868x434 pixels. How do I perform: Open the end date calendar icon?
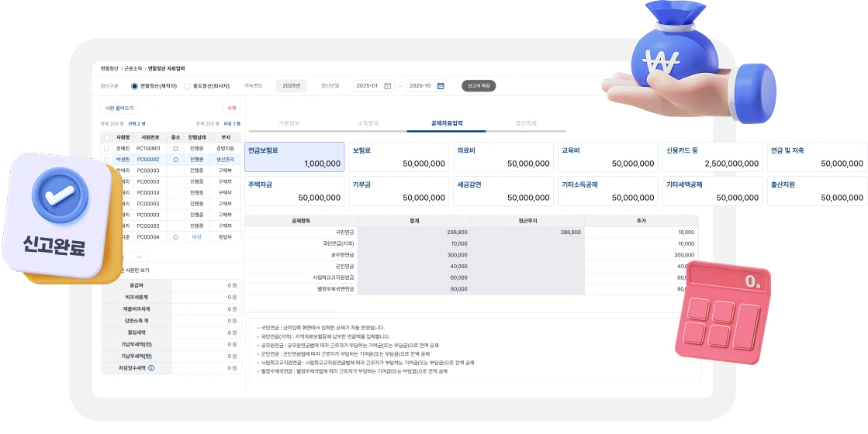pos(441,86)
